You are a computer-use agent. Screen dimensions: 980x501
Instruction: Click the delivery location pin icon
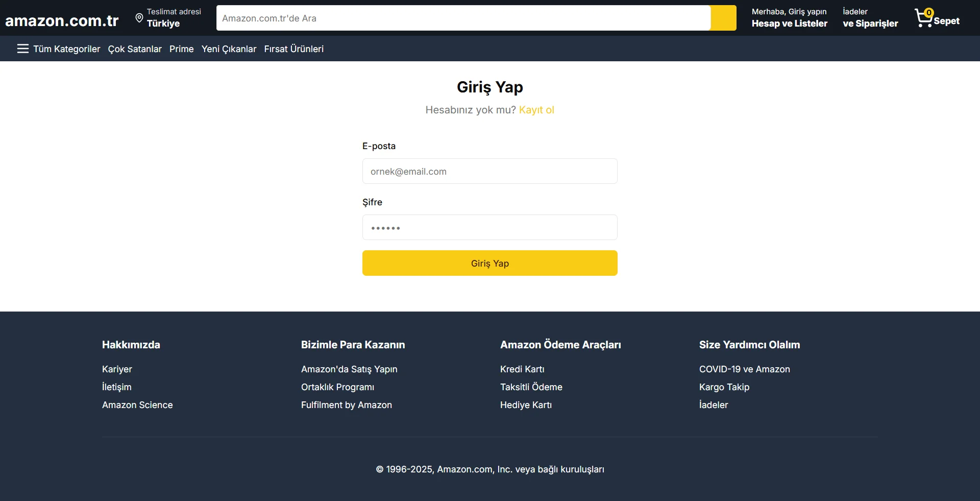(x=139, y=18)
